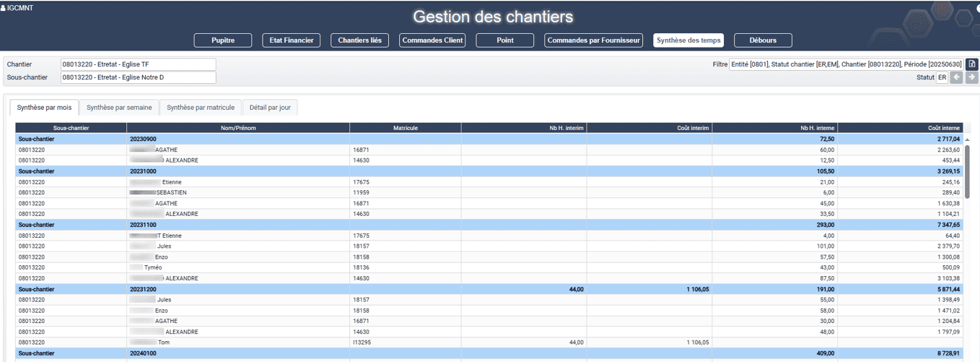
Task: Click cost value 245,16
Action: (x=951, y=182)
